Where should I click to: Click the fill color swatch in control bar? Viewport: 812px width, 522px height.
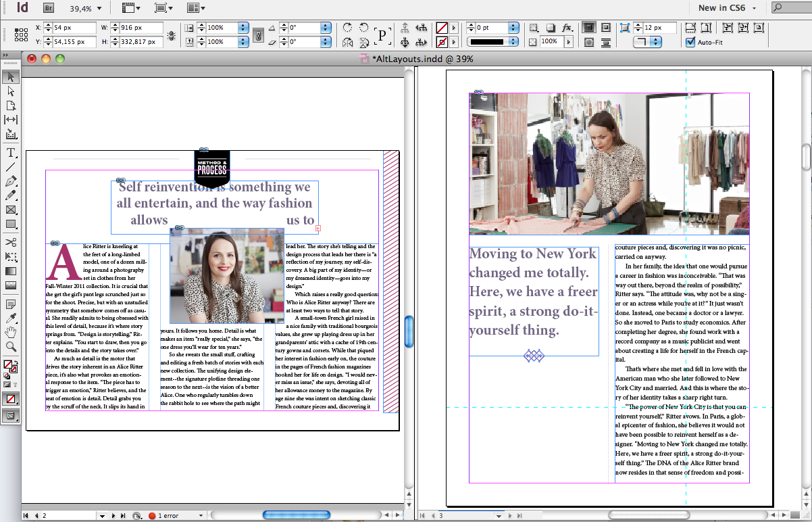pos(441,28)
